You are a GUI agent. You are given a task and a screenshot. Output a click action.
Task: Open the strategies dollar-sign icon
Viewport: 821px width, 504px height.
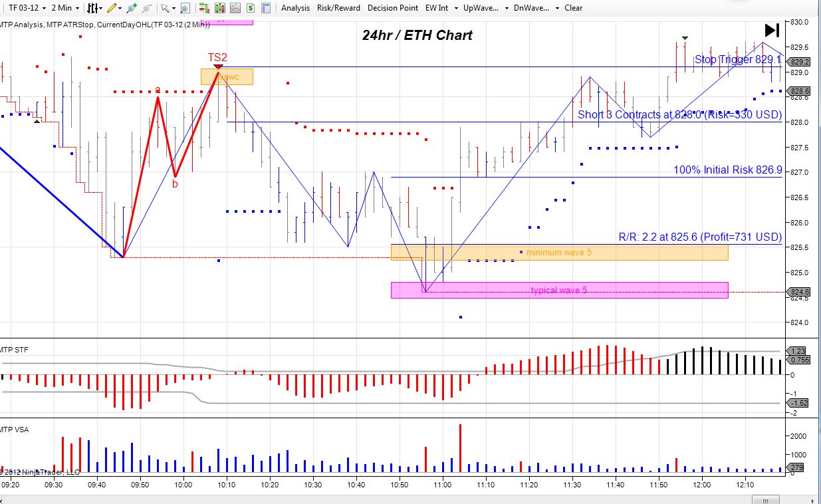(250, 8)
